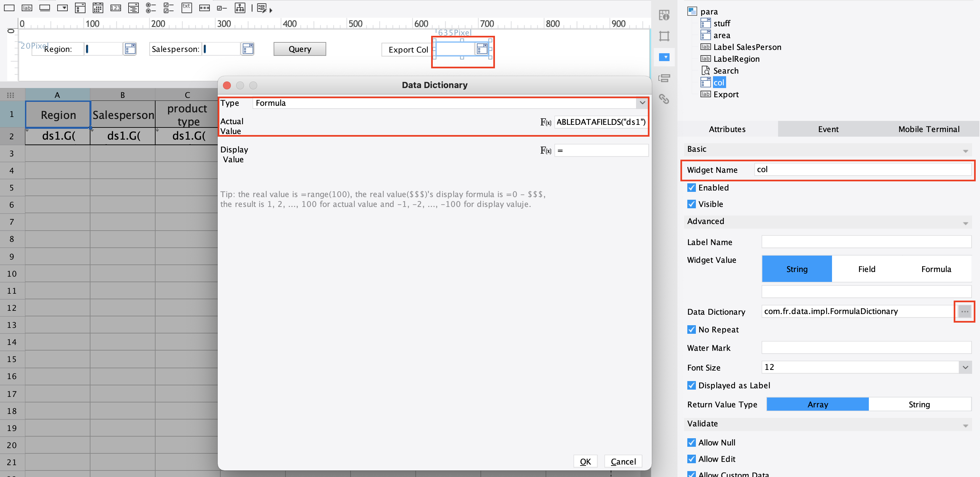The height and width of the screenshot is (477, 980).
Task: Open the Mobile Terminal tab
Action: pyautogui.click(x=929, y=129)
